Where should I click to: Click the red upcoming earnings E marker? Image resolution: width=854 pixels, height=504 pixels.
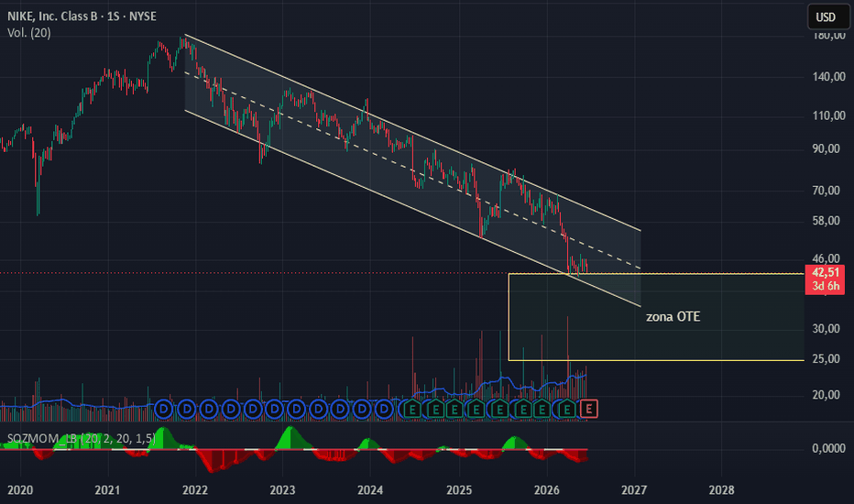click(x=589, y=409)
